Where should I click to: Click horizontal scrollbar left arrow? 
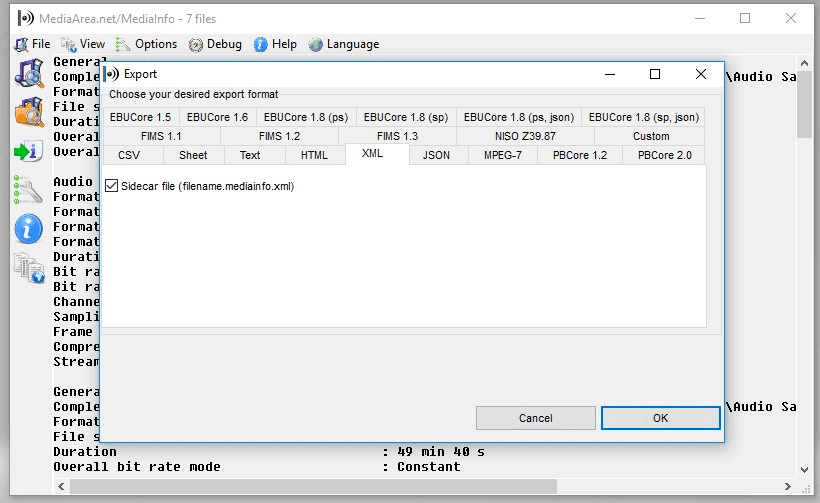click(x=61, y=487)
